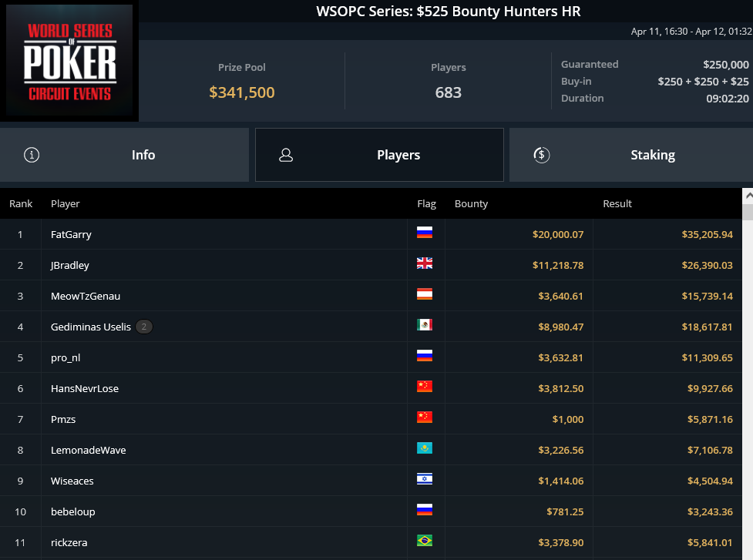The width and height of the screenshot is (753, 560).
Task: Click the scrollbar up arrow
Action: coord(748,196)
